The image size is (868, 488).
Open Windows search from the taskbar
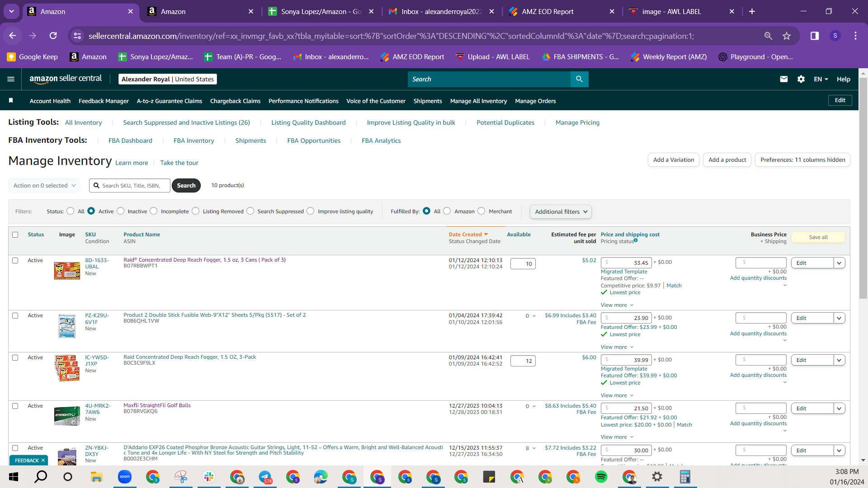click(41, 477)
